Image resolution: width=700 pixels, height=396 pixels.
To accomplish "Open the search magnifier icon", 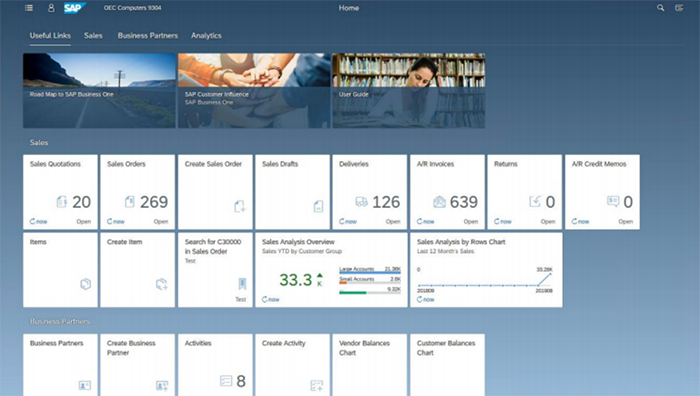I will pos(660,8).
